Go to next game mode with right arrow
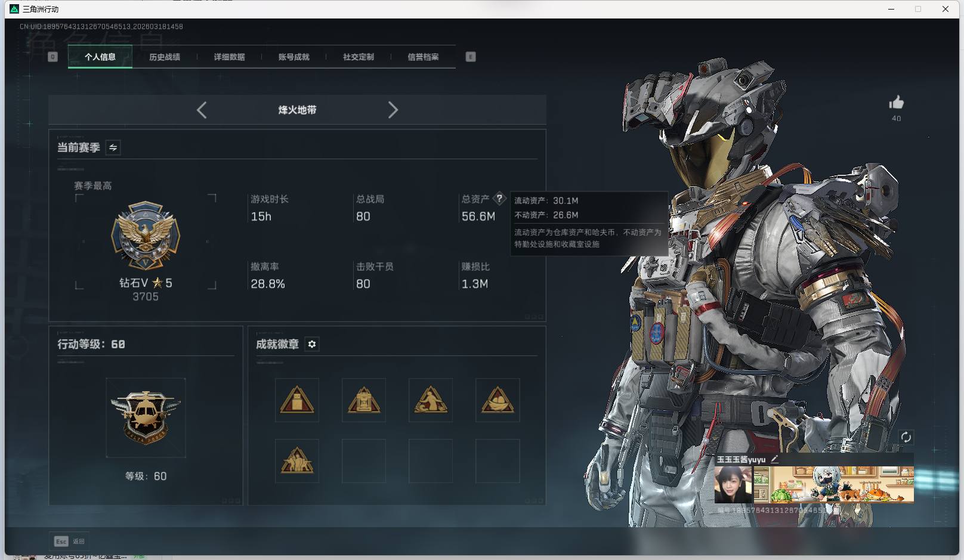Viewport: 964px width, 560px height. [x=393, y=110]
